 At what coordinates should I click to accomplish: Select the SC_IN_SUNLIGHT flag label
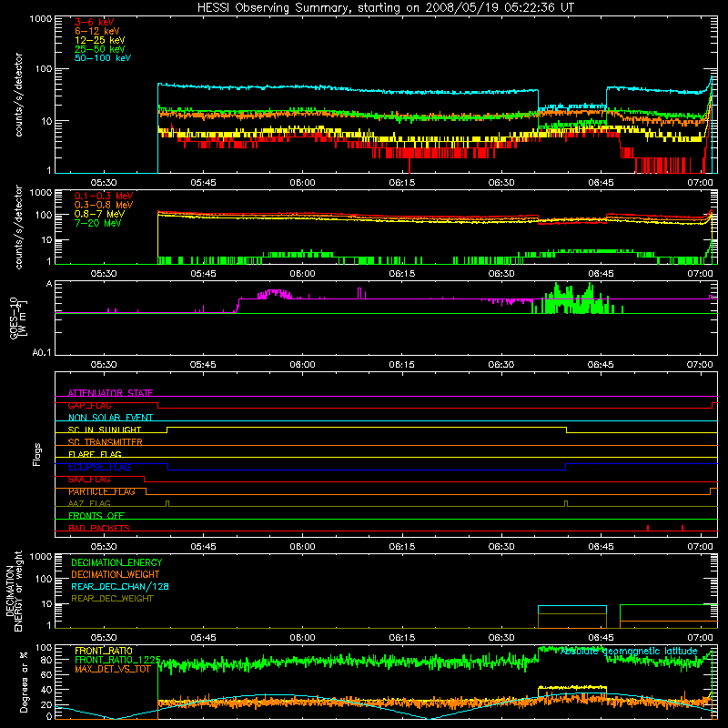tap(105, 430)
